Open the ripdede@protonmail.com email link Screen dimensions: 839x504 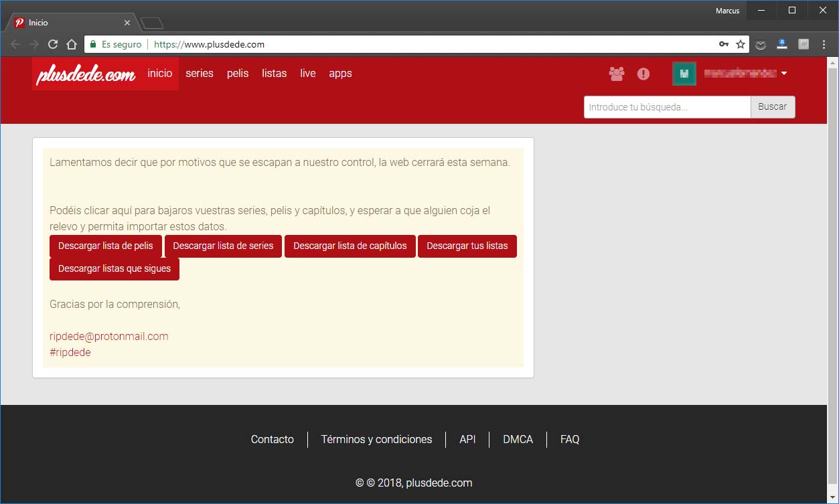click(x=109, y=336)
